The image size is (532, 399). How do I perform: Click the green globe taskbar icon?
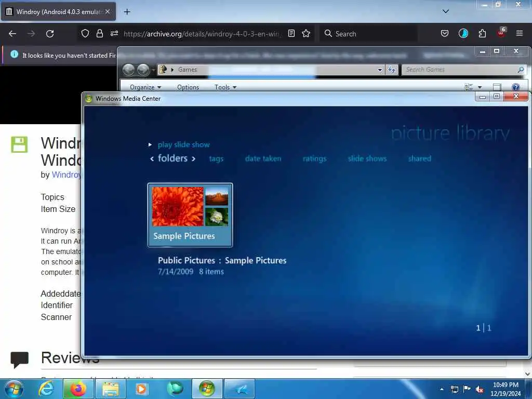click(x=175, y=389)
